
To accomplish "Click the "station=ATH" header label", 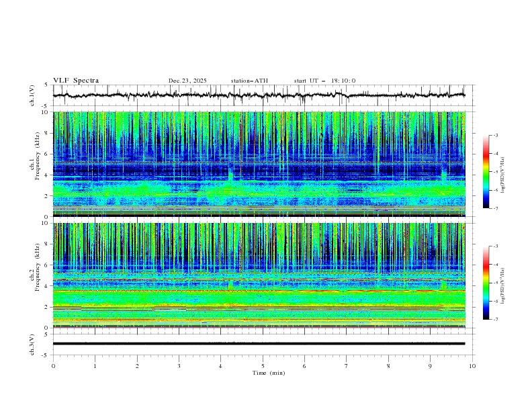I will pyautogui.click(x=249, y=81).
